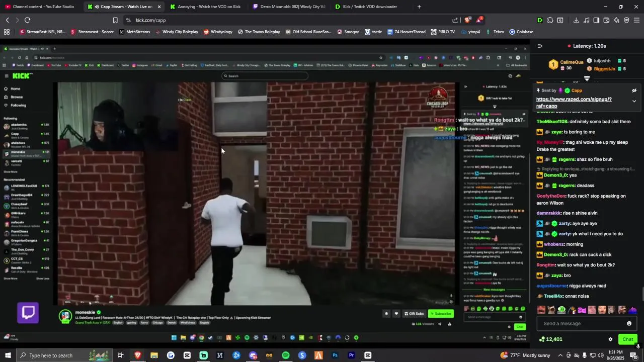Open the Old School RuneScape bookmark
The height and width of the screenshot is (362, 644).
309,32
